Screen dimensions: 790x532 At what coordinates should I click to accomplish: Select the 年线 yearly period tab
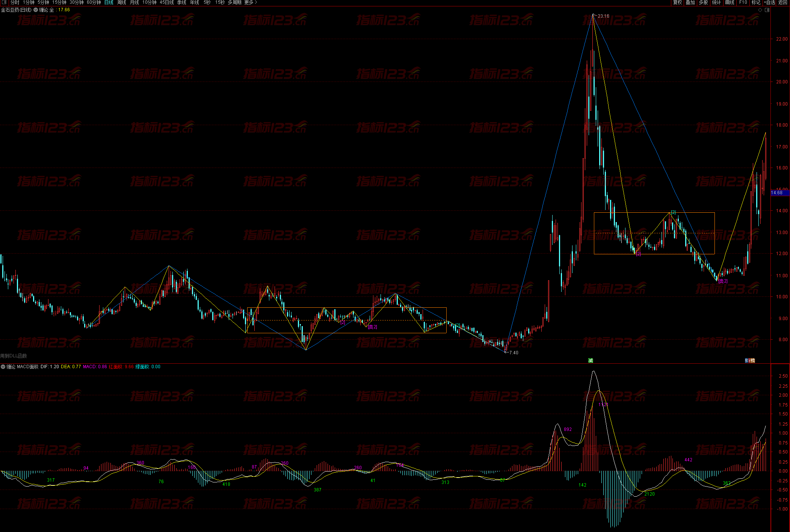coord(195,2)
